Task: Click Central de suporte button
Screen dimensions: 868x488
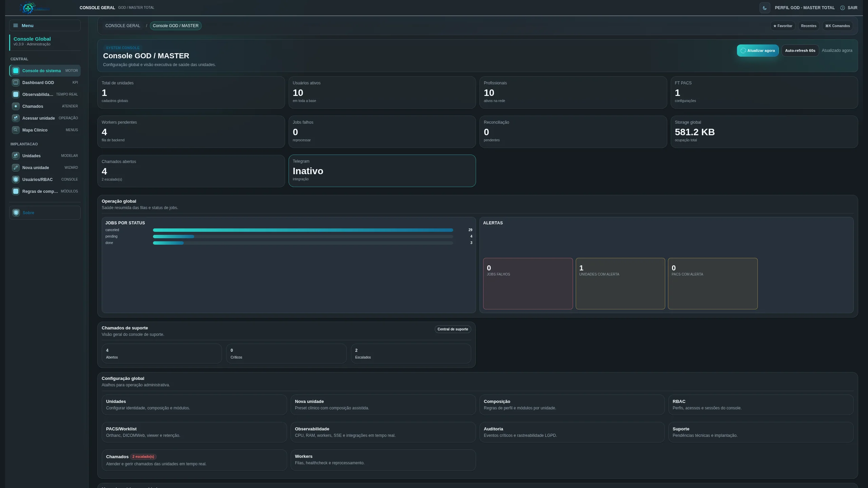Action: coord(453,329)
